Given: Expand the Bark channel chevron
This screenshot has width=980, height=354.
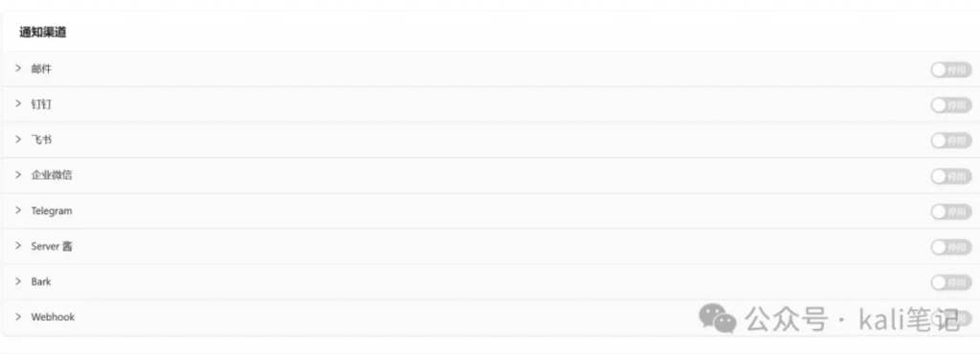Looking at the screenshot, I should (x=18, y=281).
